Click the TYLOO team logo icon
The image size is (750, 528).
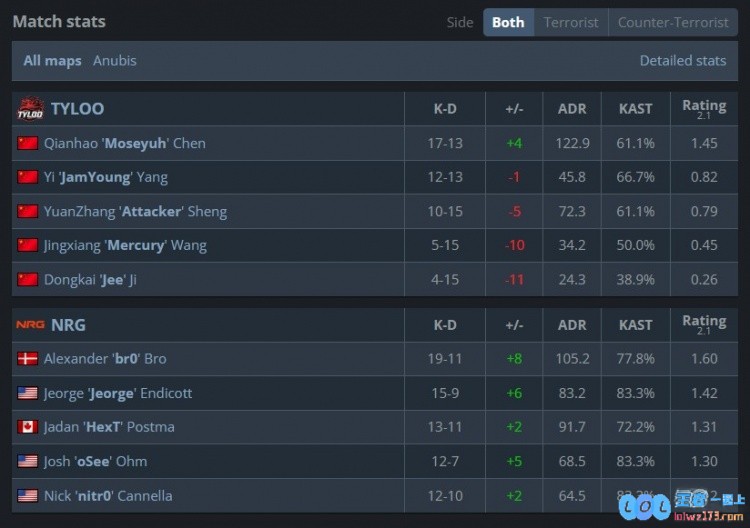pos(30,109)
